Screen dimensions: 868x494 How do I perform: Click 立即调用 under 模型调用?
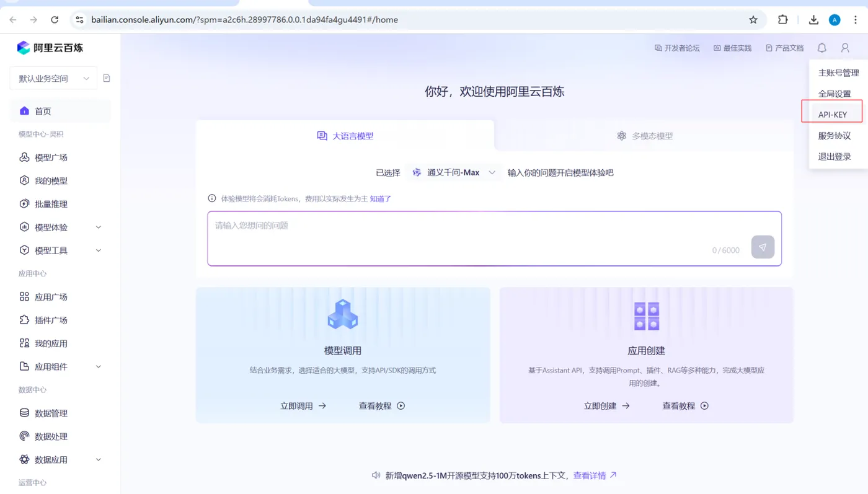click(303, 406)
